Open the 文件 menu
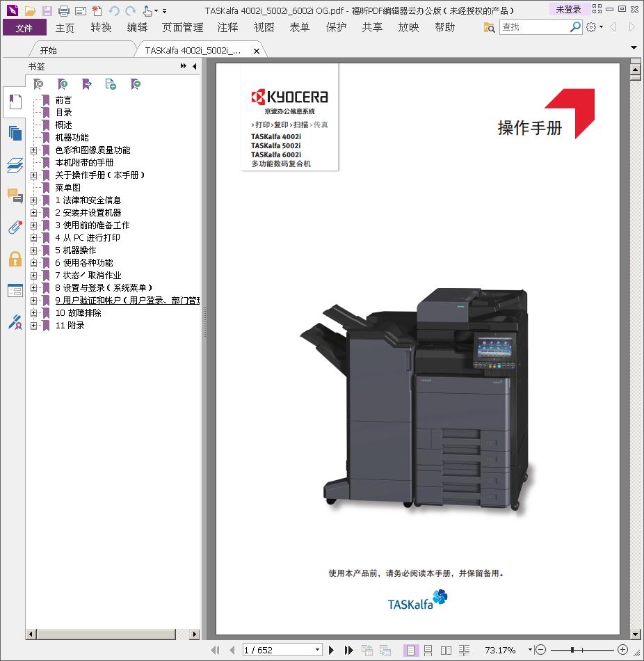This screenshot has width=644, height=661. tap(24, 28)
